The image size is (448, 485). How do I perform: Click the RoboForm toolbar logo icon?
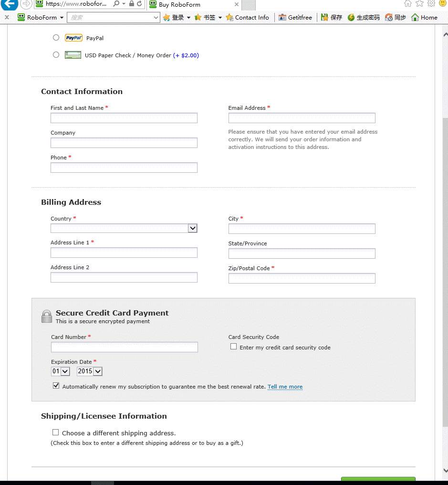pos(21,18)
